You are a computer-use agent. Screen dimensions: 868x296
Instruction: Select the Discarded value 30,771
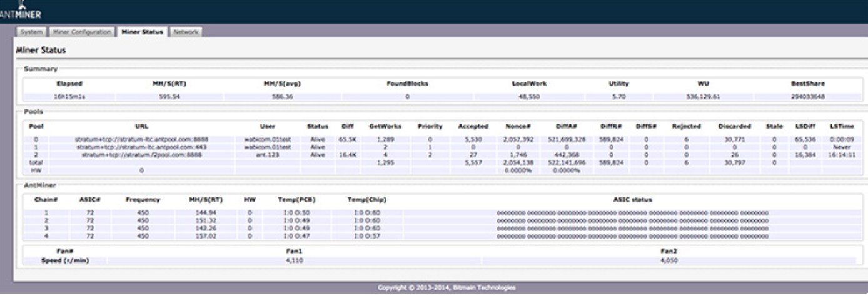click(x=735, y=139)
